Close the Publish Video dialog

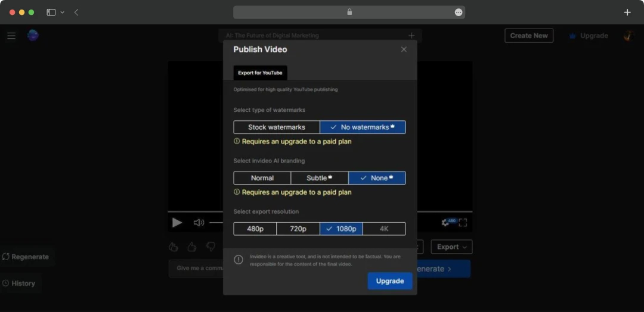point(404,49)
